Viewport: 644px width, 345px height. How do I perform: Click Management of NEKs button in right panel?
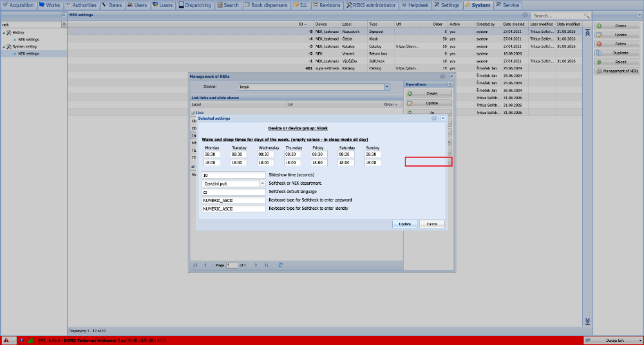tap(618, 71)
